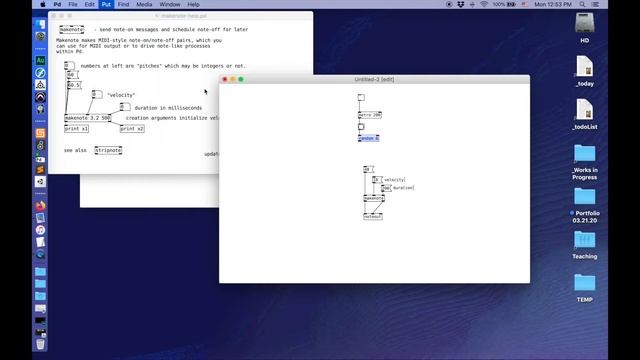
Task: Click the bang box below metro object
Action: click(x=361, y=127)
